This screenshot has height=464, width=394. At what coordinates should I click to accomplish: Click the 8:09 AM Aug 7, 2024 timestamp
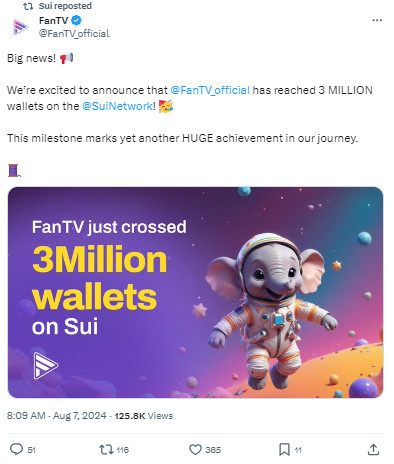[57, 416]
